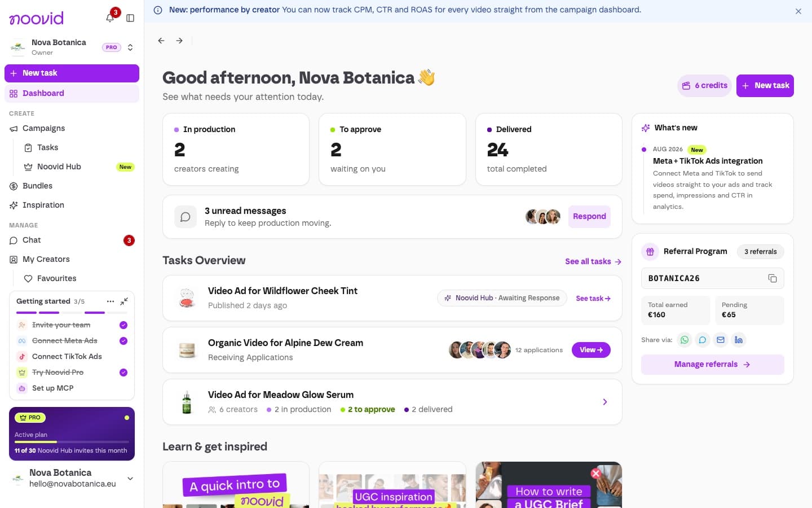Viewport: 812px width, 508px height.
Task: Go to Noovid Hub section
Action: coord(79,167)
